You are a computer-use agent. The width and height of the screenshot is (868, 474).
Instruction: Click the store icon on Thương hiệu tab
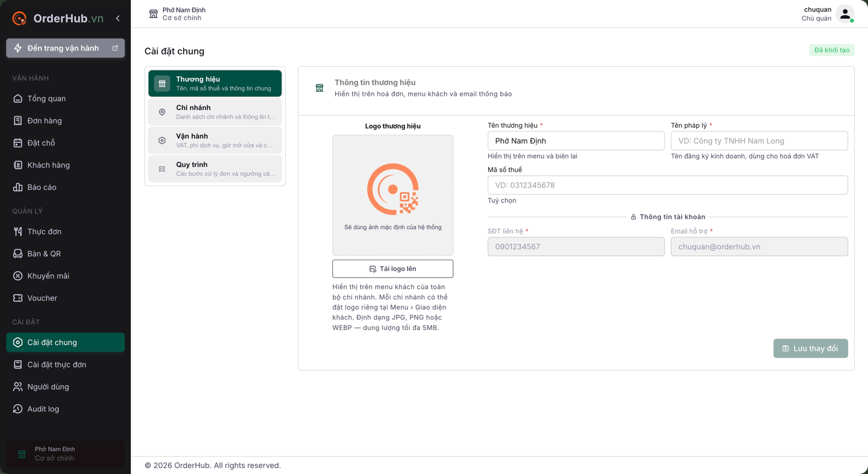[x=162, y=84]
